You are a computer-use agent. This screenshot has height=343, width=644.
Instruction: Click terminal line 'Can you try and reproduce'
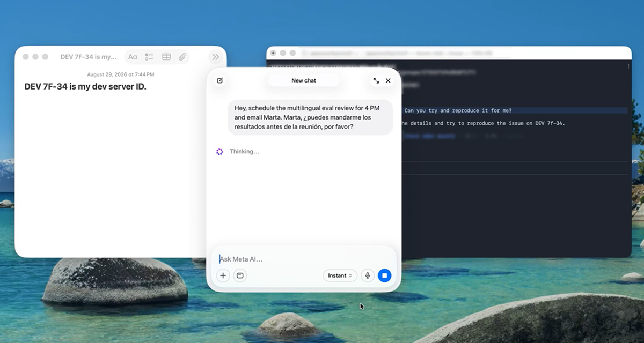(x=458, y=110)
